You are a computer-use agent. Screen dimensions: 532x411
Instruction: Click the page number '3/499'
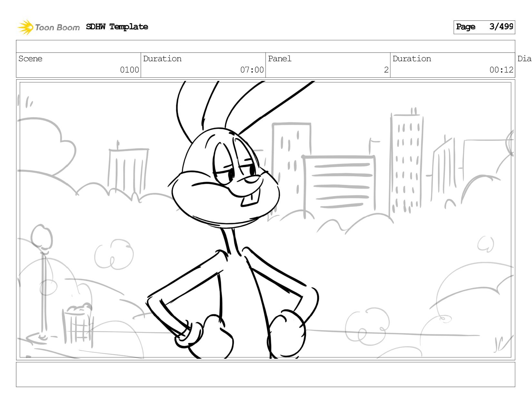pyautogui.click(x=501, y=26)
